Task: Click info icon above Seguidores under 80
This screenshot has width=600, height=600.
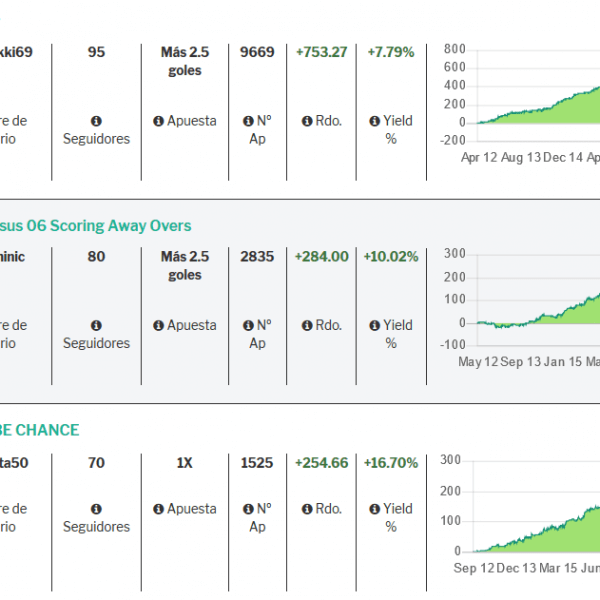Action: point(96,325)
